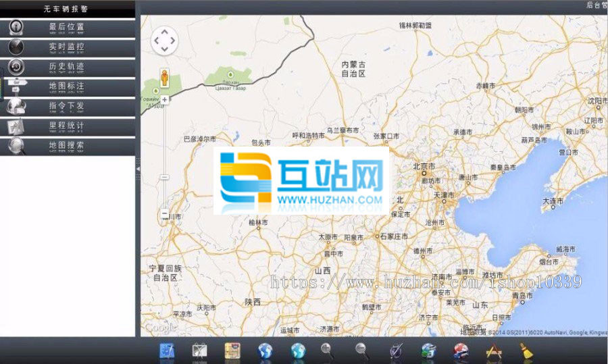Pan the map left with arrow control

coord(156,41)
